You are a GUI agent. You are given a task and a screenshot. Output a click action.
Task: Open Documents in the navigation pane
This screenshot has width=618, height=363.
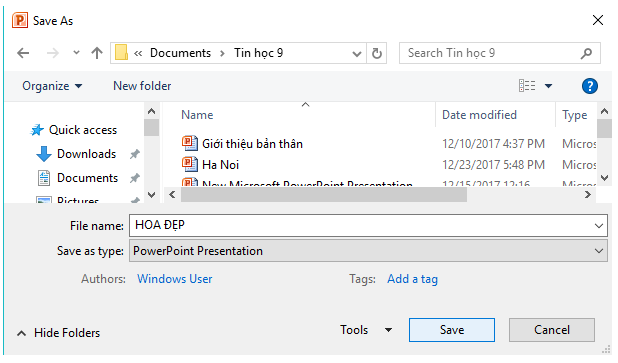click(87, 178)
